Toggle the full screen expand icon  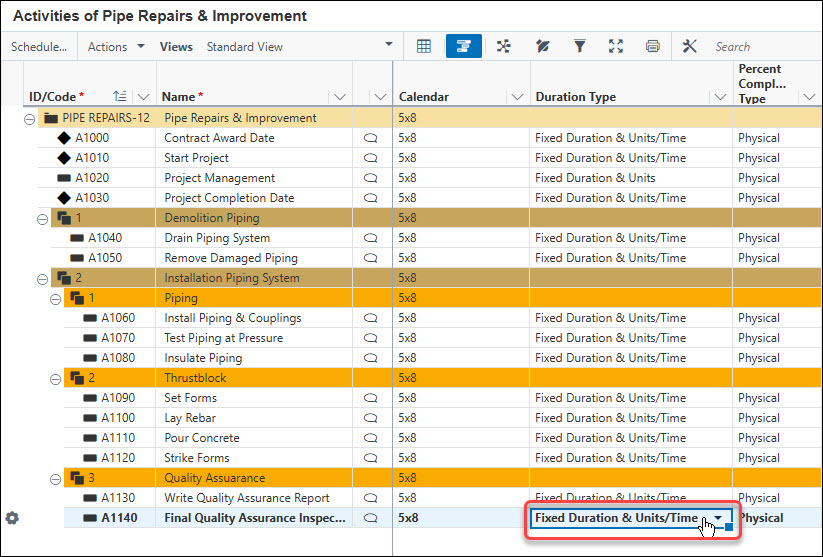pos(616,46)
